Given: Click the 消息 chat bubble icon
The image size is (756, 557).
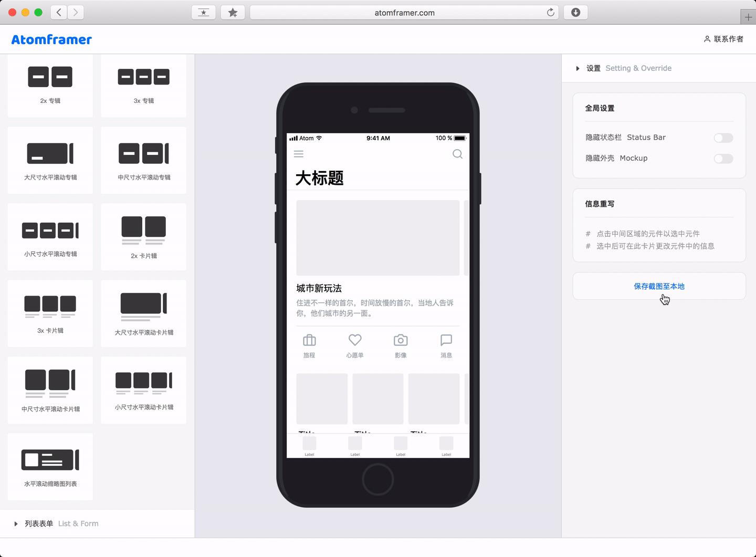Looking at the screenshot, I should (x=446, y=340).
